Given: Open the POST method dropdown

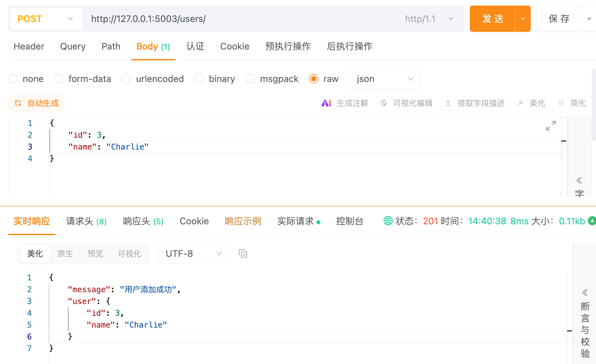Looking at the screenshot, I should click(x=46, y=19).
